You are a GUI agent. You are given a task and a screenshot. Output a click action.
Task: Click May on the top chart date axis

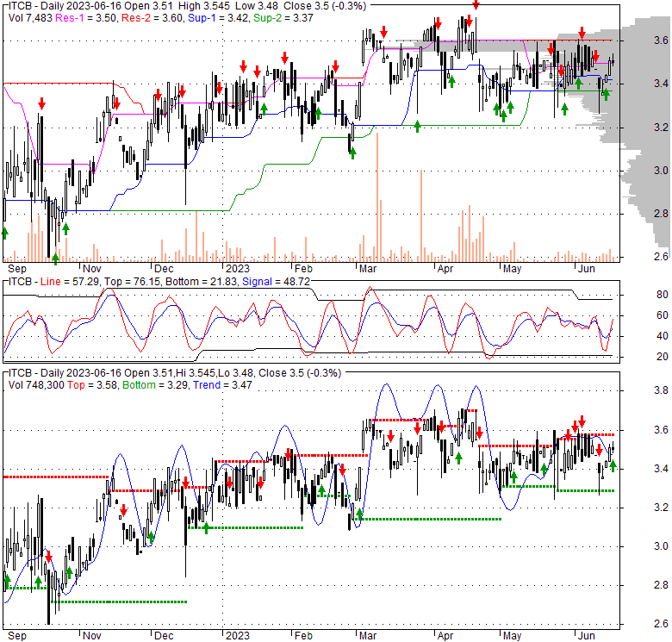pyautogui.click(x=512, y=269)
